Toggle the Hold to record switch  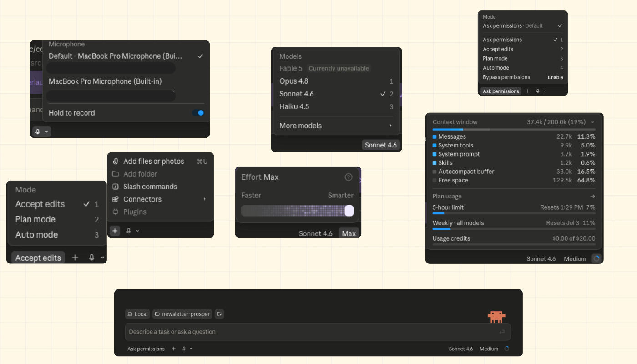point(198,113)
